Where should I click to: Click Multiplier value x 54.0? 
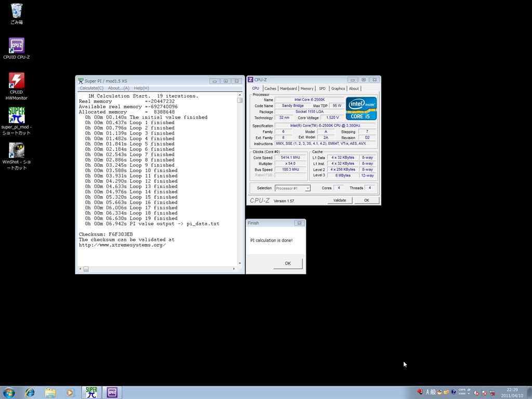point(290,164)
